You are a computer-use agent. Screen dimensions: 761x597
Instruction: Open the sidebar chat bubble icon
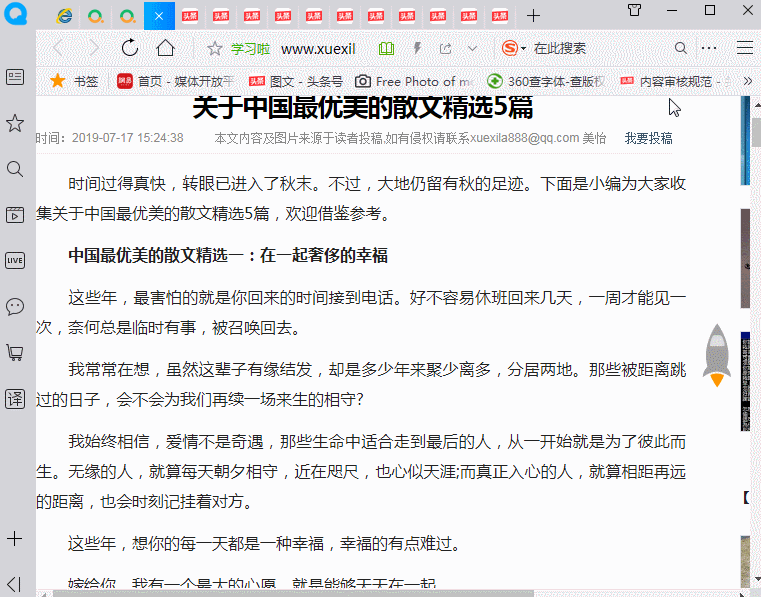15,307
